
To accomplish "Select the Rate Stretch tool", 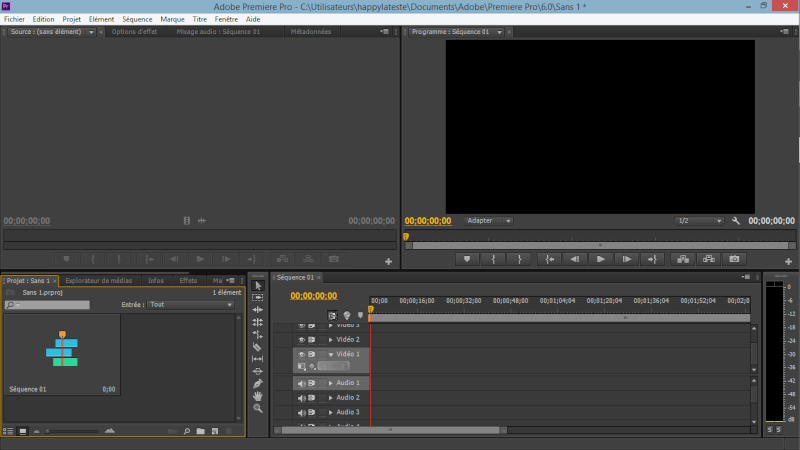I will (x=258, y=334).
